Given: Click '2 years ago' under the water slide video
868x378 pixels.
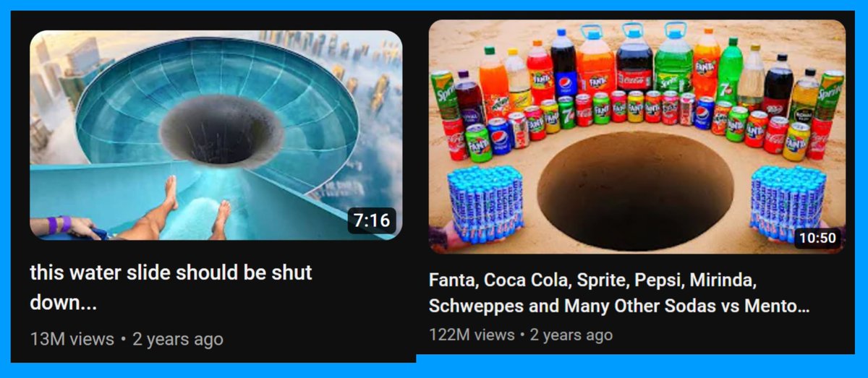Looking at the screenshot, I should click(178, 339).
